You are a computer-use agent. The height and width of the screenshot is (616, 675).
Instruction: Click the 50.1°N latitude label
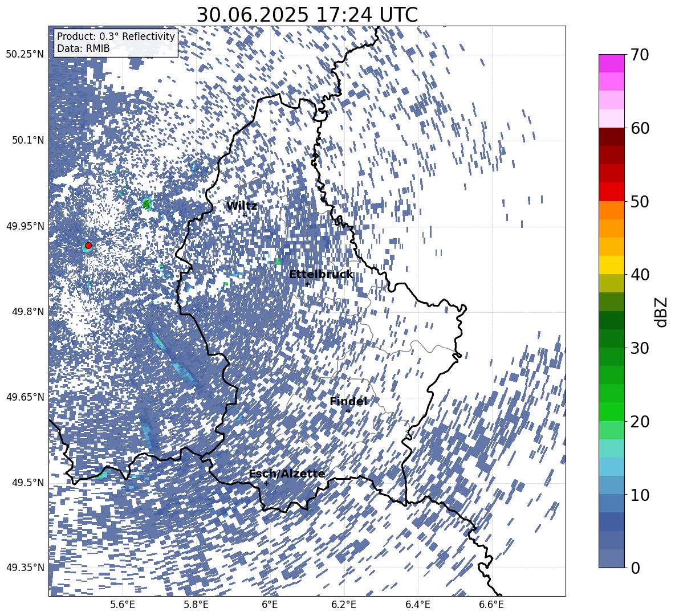pos(29,140)
